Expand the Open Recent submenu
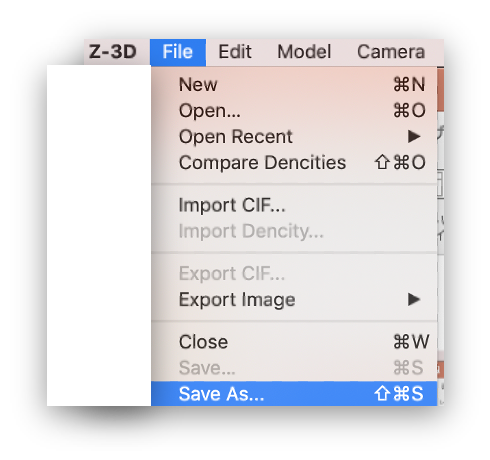The width and height of the screenshot is (490, 460). tap(294, 136)
